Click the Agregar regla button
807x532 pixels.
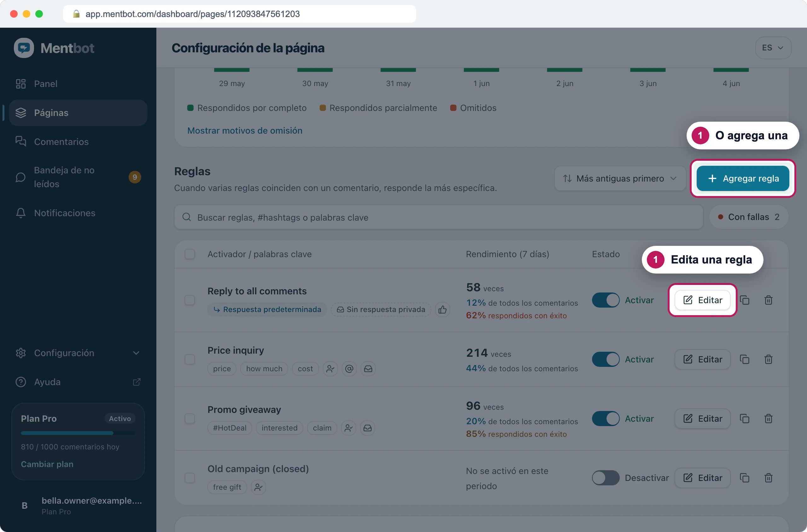742,178
